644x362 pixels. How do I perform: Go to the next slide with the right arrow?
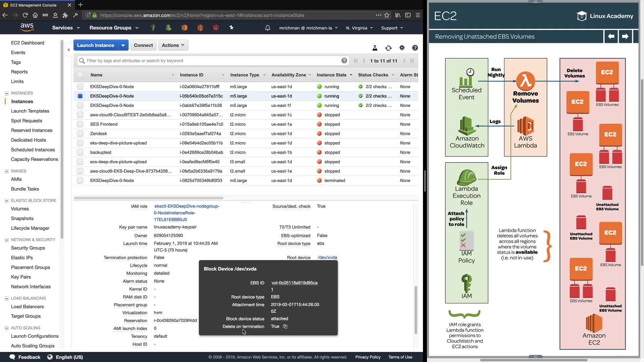pyautogui.click(x=625, y=36)
